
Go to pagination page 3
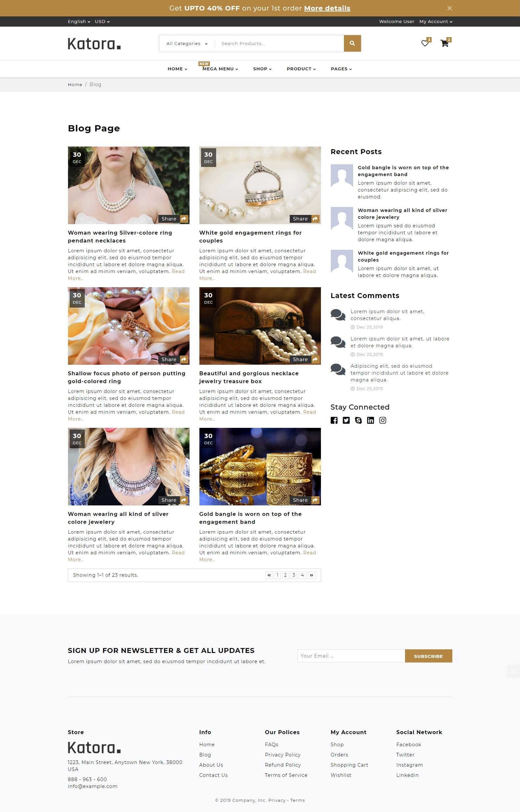click(294, 575)
